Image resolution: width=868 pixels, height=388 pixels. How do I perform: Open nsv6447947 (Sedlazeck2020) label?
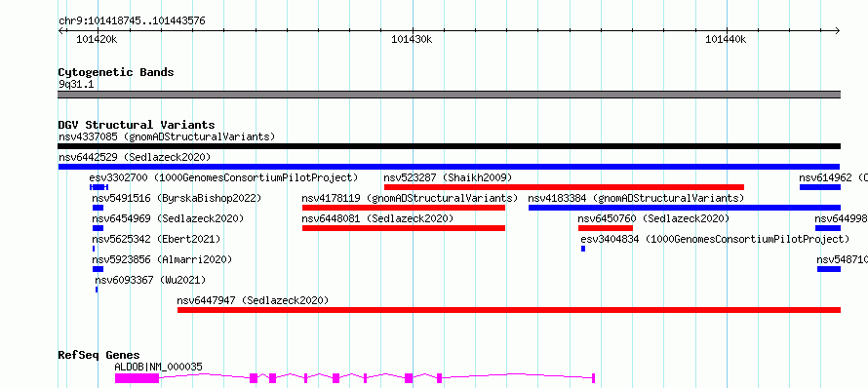pyautogui.click(x=253, y=300)
